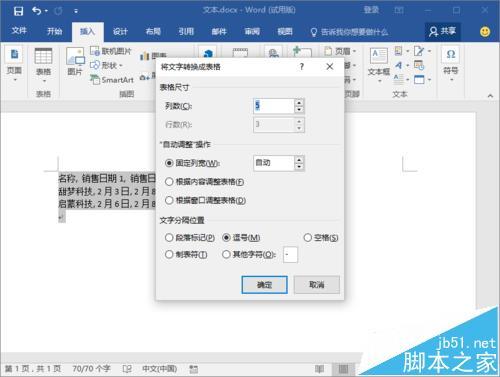Open the 形状 shapes menu
The height and width of the screenshot is (377, 500).
107,65
